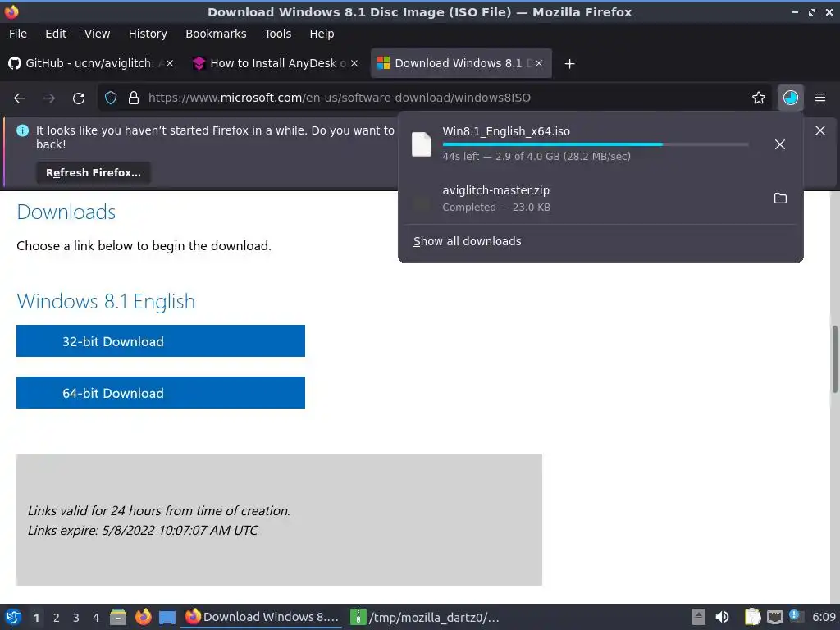
Task: Open the update notifier tray icon
Action: pyautogui.click(x=796, y=616)
